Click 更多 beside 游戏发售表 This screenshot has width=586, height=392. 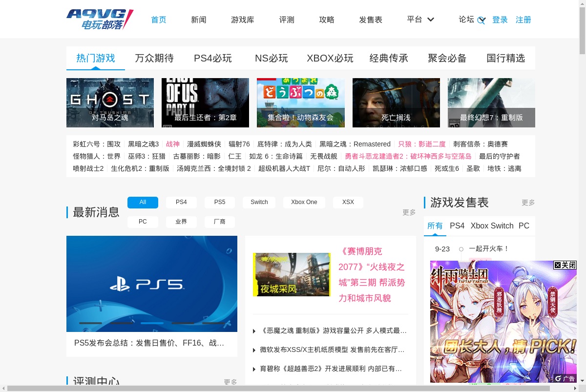pos(528,203)
